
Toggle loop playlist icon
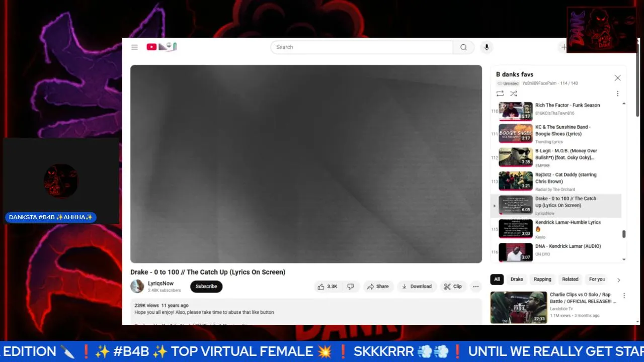coord(500,94)
